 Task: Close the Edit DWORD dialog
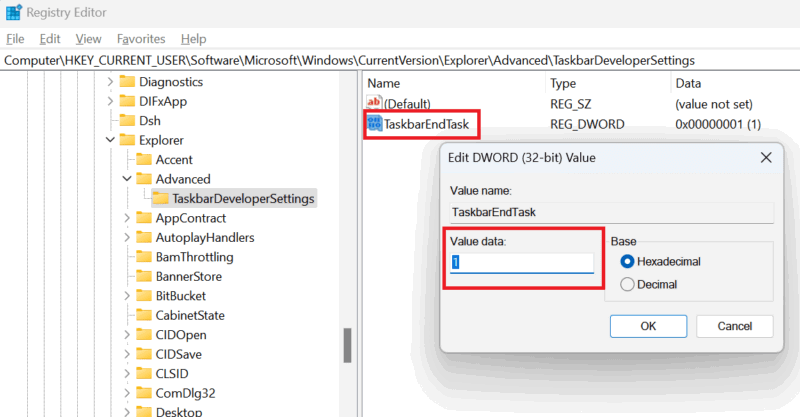point(766,157)
